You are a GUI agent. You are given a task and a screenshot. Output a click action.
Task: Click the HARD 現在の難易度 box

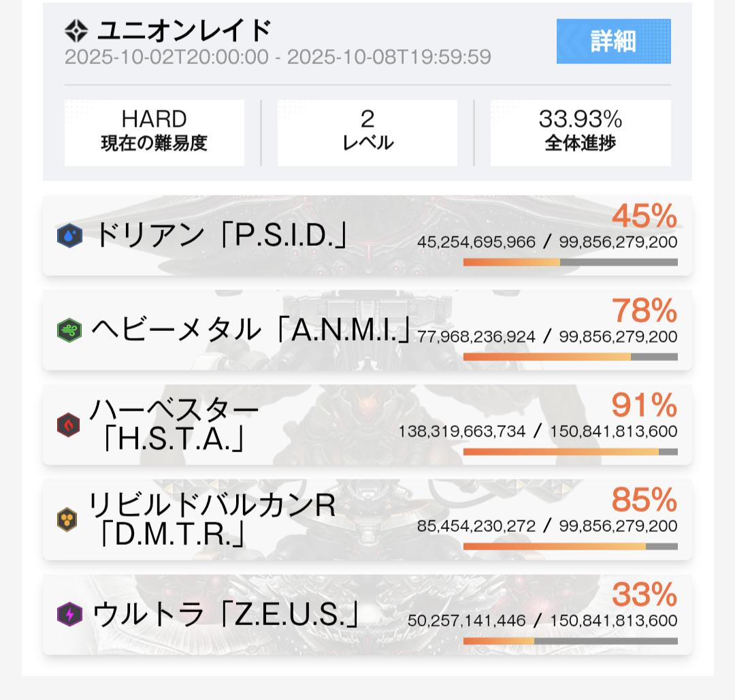(154, 133)
